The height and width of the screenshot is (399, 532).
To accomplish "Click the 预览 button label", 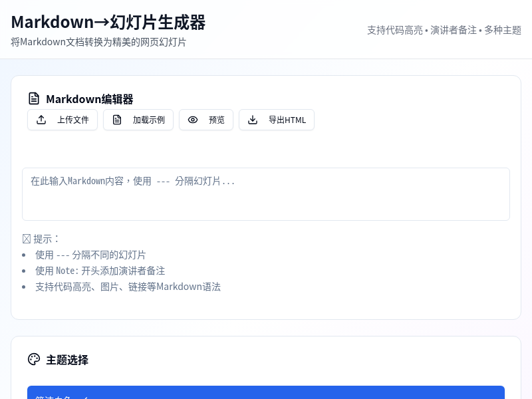I will pos(217,120).
